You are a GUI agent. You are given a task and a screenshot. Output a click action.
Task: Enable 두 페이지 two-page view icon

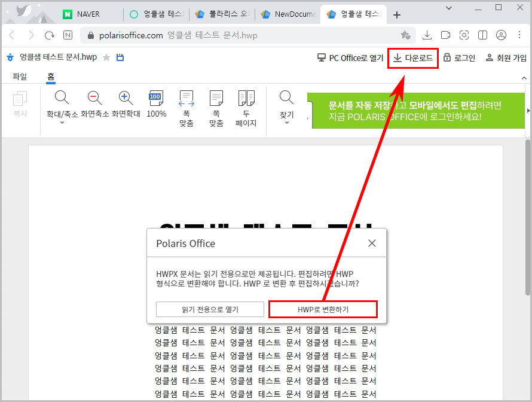(246, 97)
